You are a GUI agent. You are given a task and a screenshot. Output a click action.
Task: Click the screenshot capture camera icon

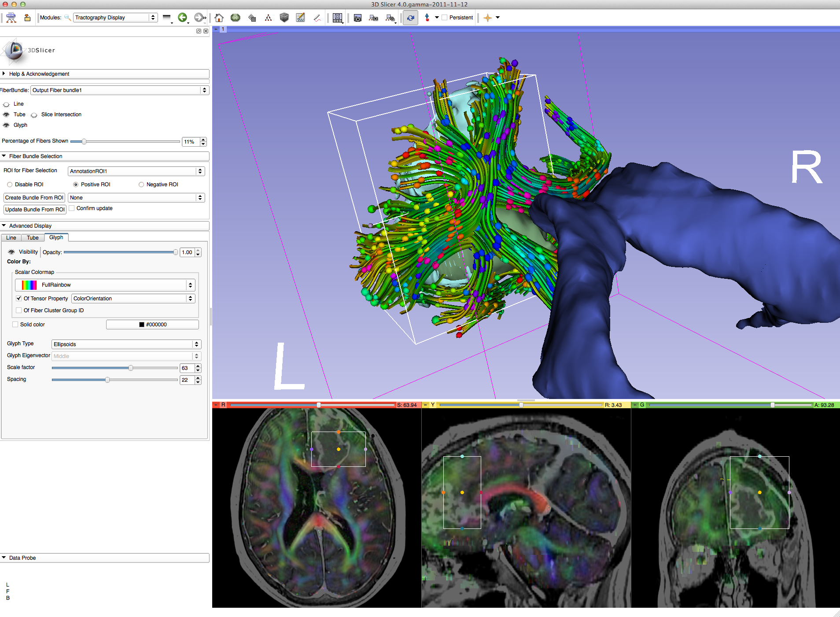tap(357, 18)
